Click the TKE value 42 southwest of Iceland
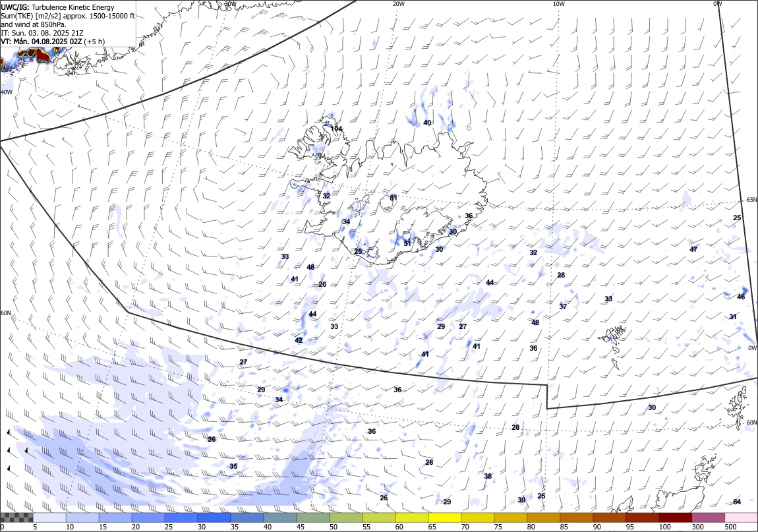The image size is (758, 532). [x=299, y=340]
